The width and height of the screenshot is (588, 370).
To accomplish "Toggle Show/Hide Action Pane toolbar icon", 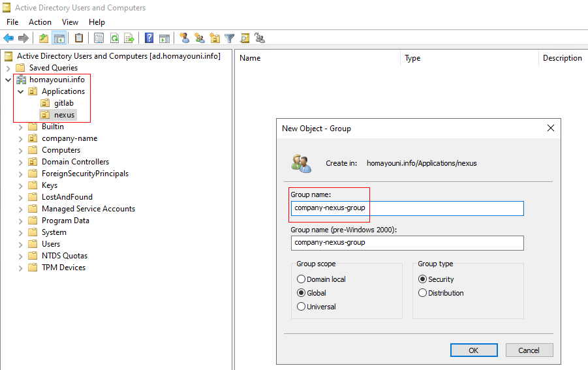I will coord(164,38).
